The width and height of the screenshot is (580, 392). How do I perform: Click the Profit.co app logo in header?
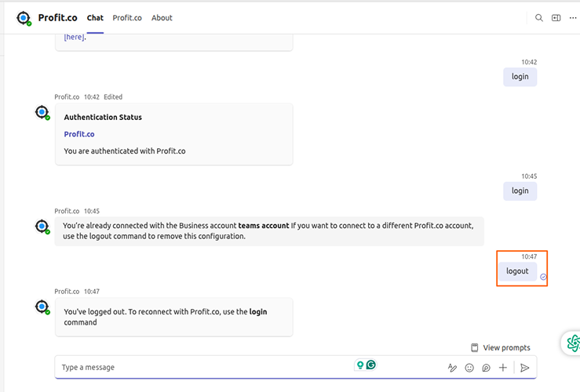point(24,18)
